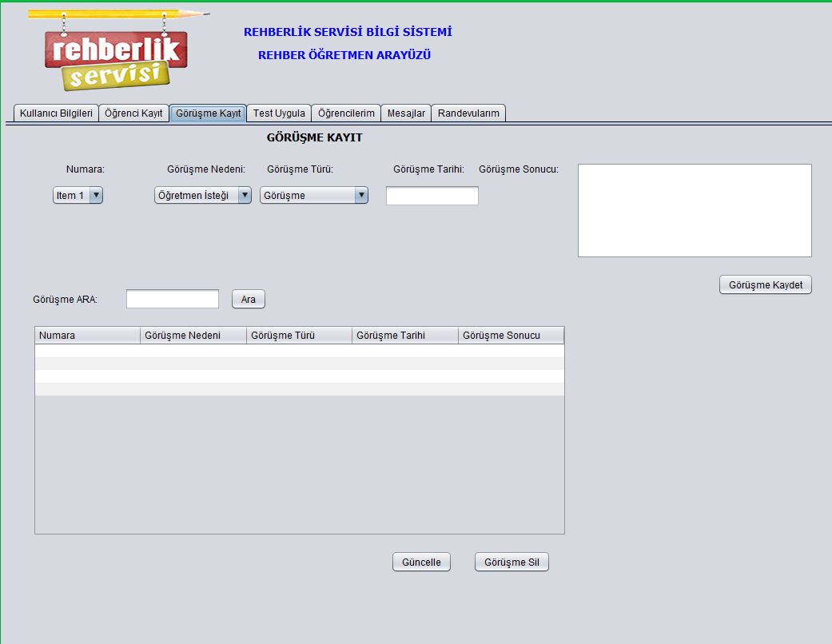Expand the Görüşme Türü combo box
The image size is (832, 644).
coord(314,195)
